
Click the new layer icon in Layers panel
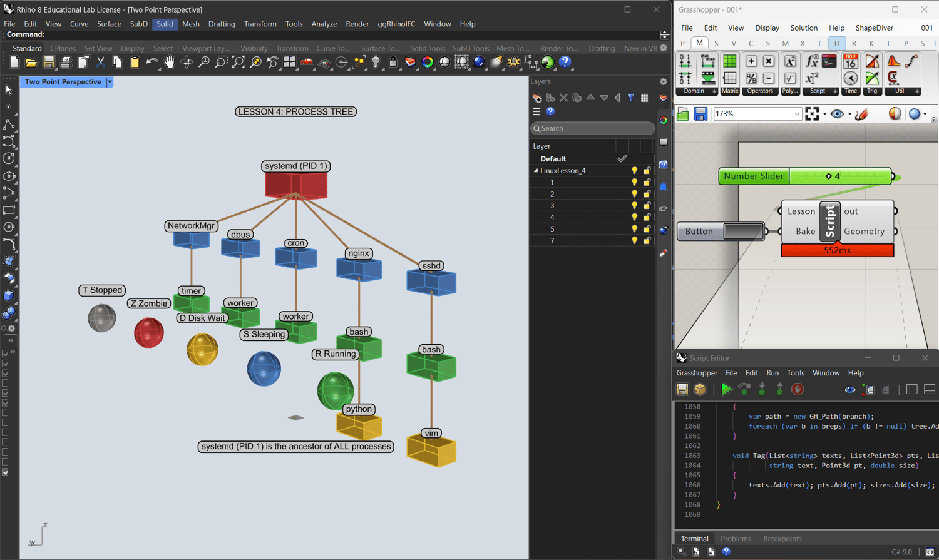(537, 98)
